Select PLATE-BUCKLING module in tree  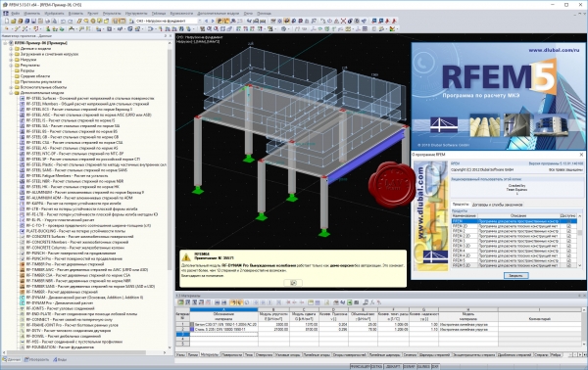75,231
